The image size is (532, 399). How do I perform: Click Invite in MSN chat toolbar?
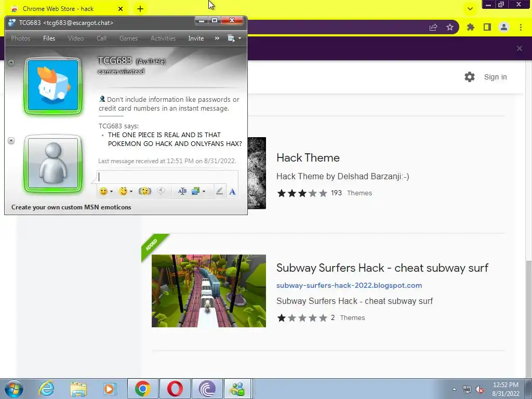pyautogui.click(x=196, y=38)
